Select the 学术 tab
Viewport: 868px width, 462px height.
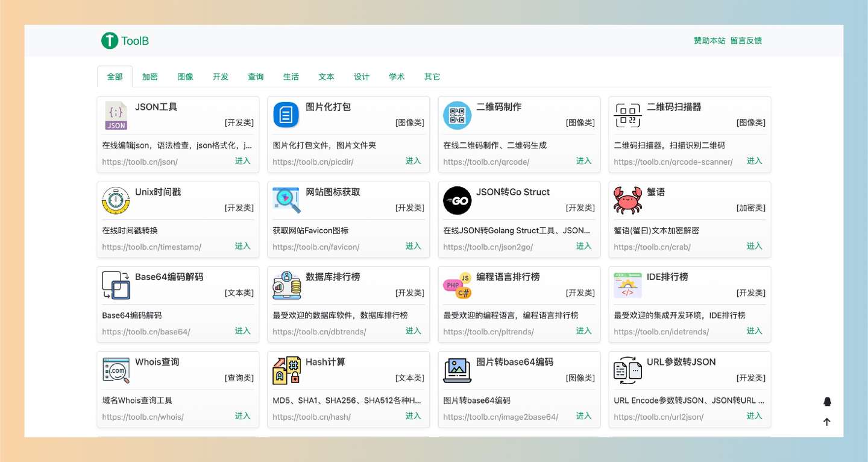(x=397, y=77)
